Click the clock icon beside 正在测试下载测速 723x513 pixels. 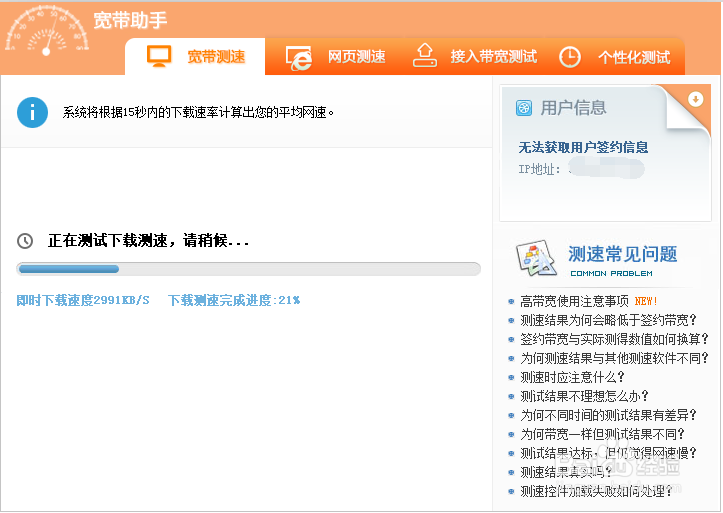pyautogui.click(x=25, y=241)
